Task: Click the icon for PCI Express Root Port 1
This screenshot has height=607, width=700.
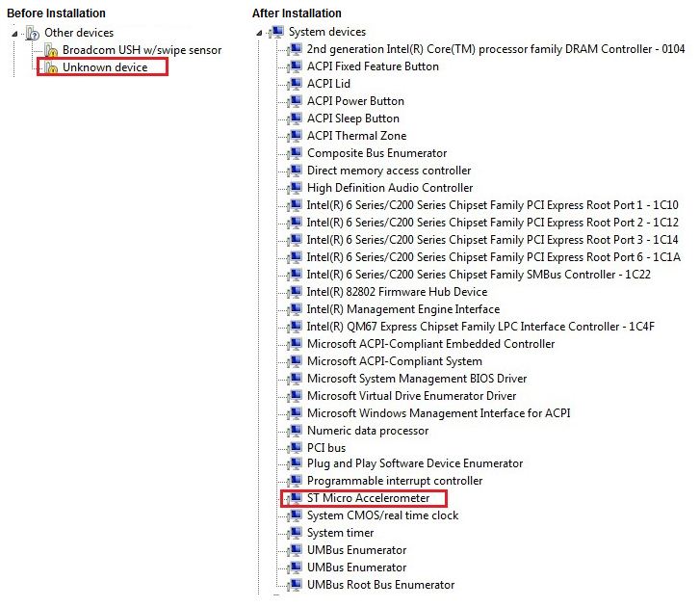Action: pyautogui.click(x=295, y=205)
